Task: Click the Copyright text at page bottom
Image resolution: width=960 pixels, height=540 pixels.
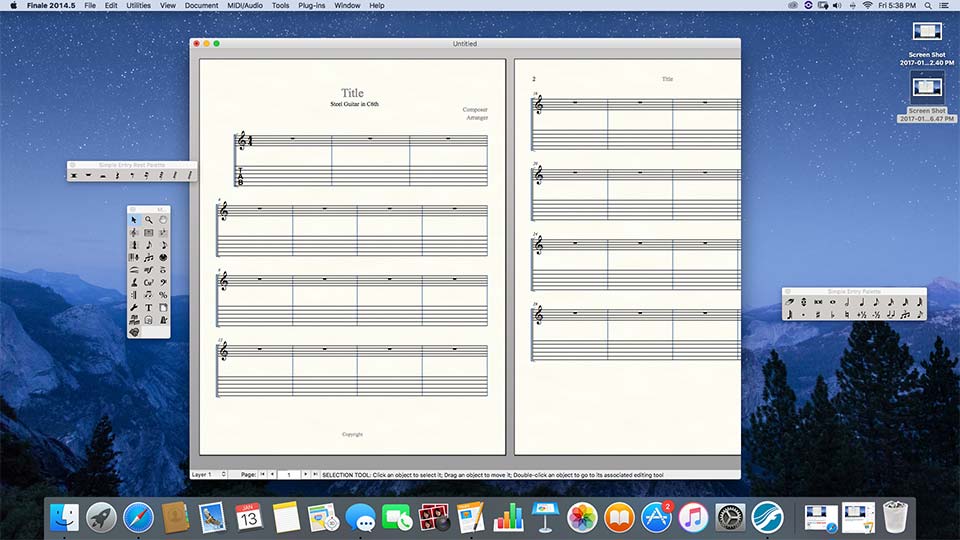Action: pyautogui.click(x=352, y=434)
